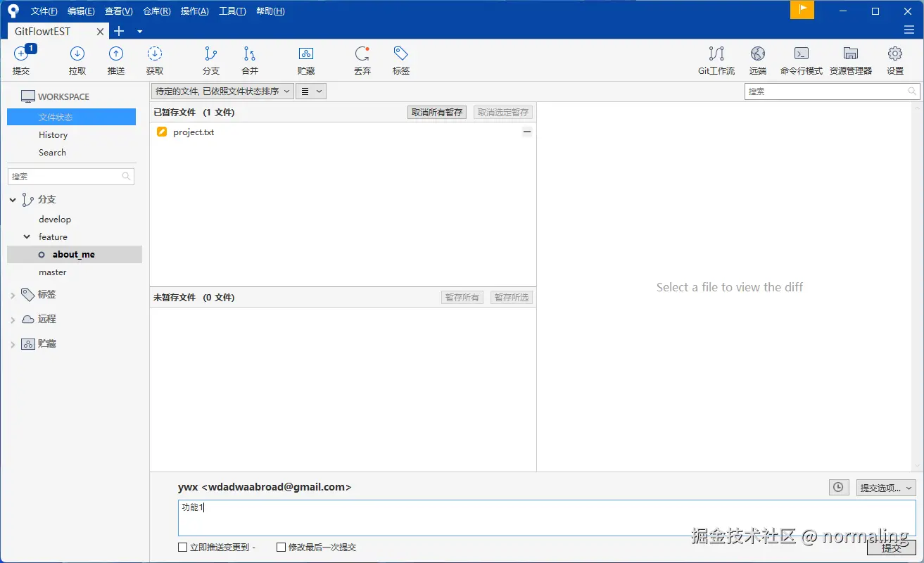
Task: Open the 文件(F) menu
Action: point(44,11)
